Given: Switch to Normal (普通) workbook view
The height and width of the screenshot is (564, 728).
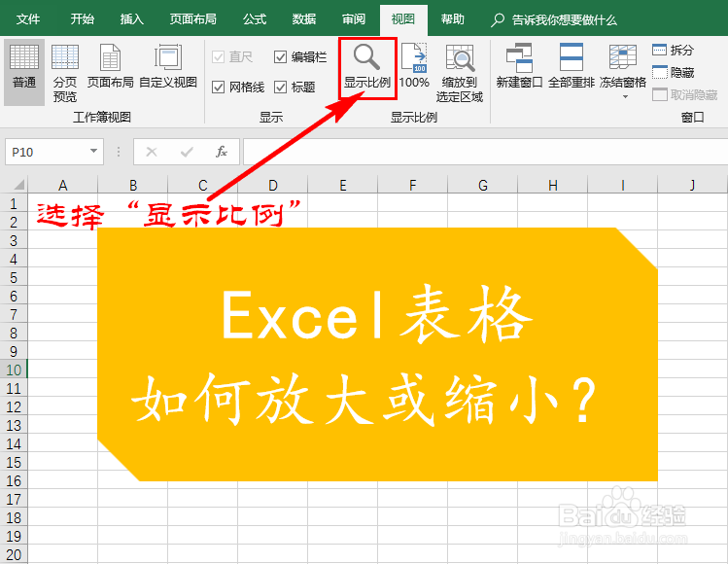Looking at the screenshot, I should tap(24, 72).
